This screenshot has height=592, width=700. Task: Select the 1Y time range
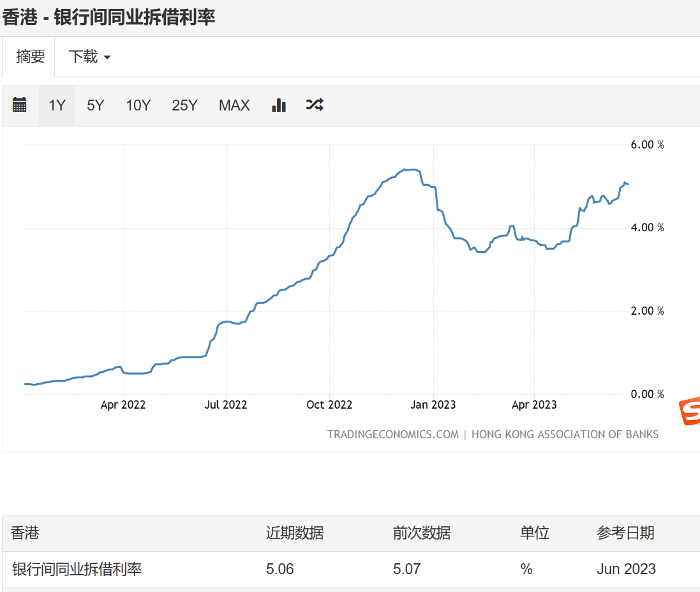[57, 105]
